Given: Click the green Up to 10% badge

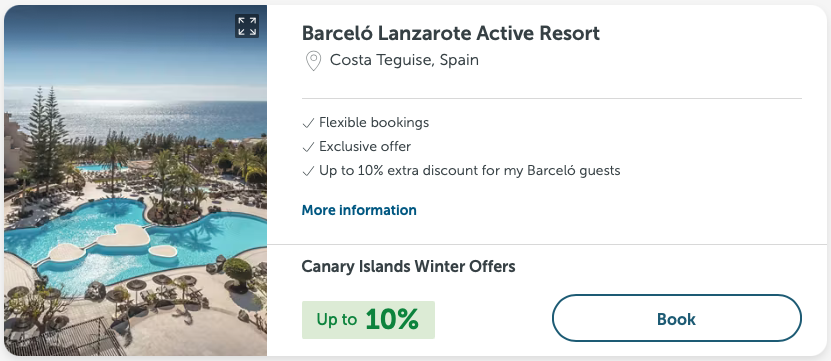Looking at the screenshot, I should pos(368,320).
